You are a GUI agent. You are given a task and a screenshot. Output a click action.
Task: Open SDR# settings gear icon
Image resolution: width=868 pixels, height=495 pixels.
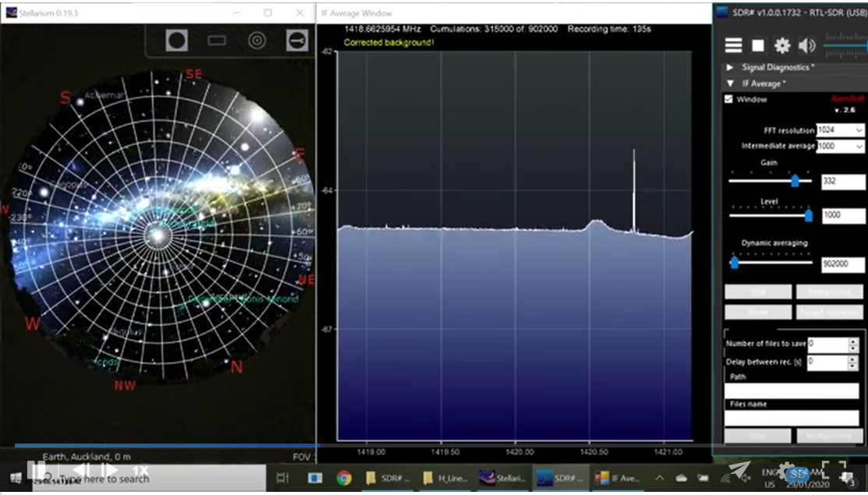click(781, 45)
